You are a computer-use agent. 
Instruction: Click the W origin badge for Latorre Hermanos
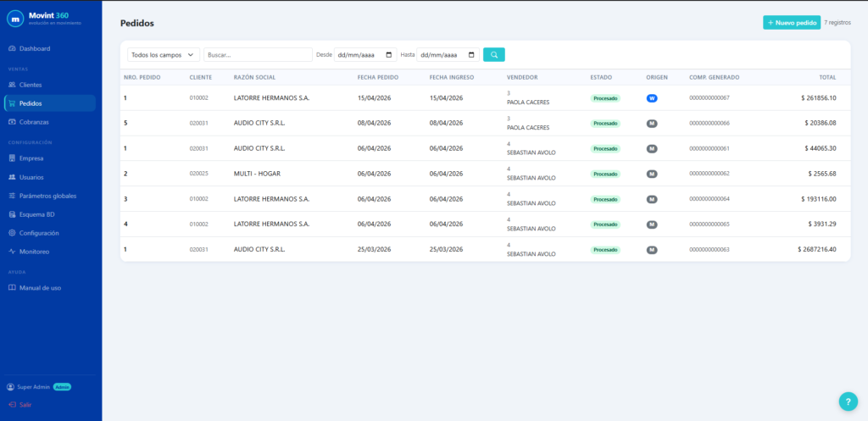coord(652,98)
